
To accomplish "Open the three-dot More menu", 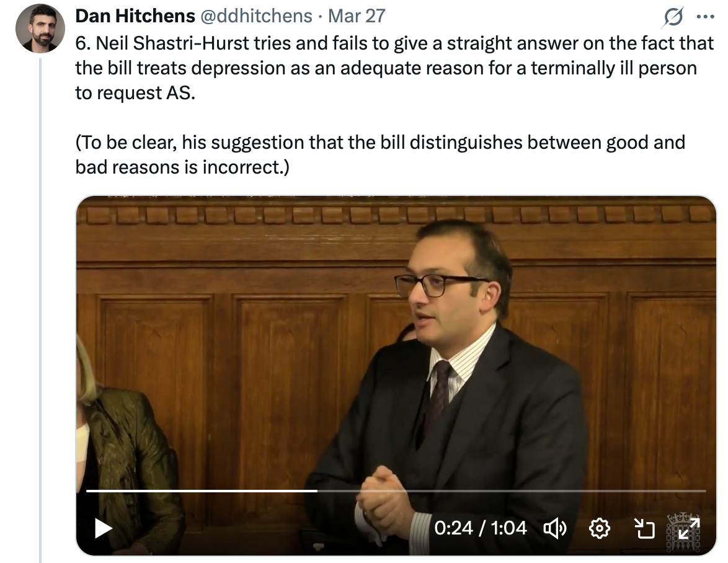I will click(706, 17).
